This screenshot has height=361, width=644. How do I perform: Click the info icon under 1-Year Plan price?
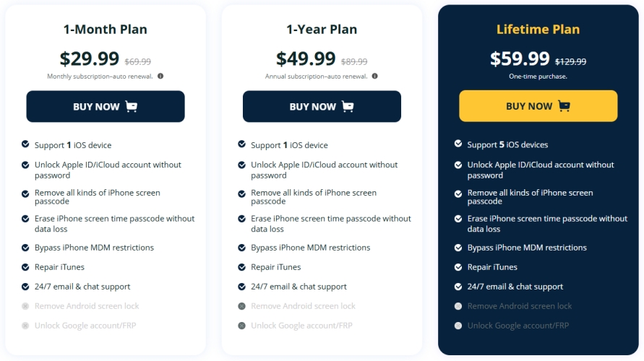click(x=374, y=76)
